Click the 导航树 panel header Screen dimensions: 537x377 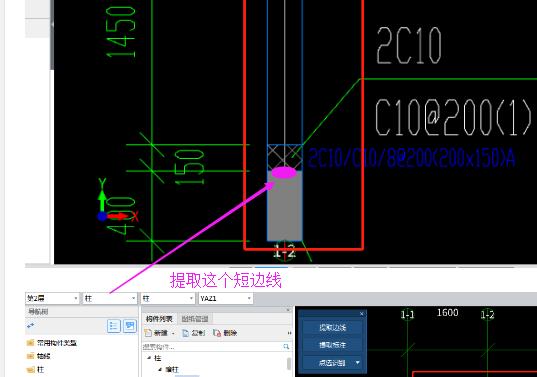38,311
